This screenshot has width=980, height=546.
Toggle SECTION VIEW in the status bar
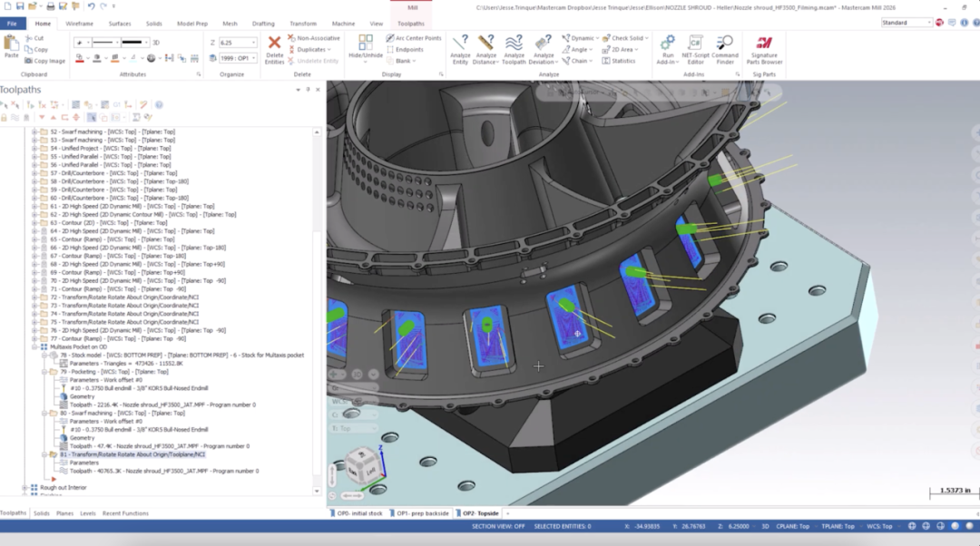pyautogui.click(x=498, y=527)
